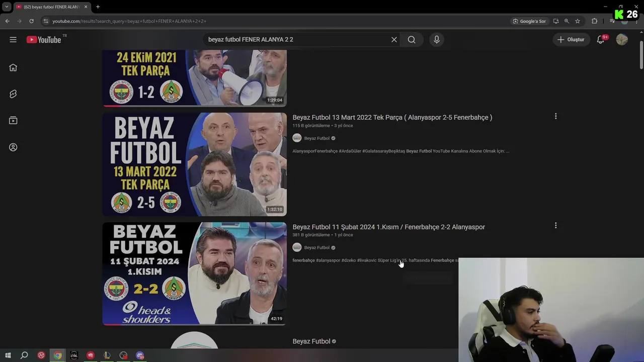Open the Windows Start menu
The image size is (644, 362).
(x=8, y=355)
